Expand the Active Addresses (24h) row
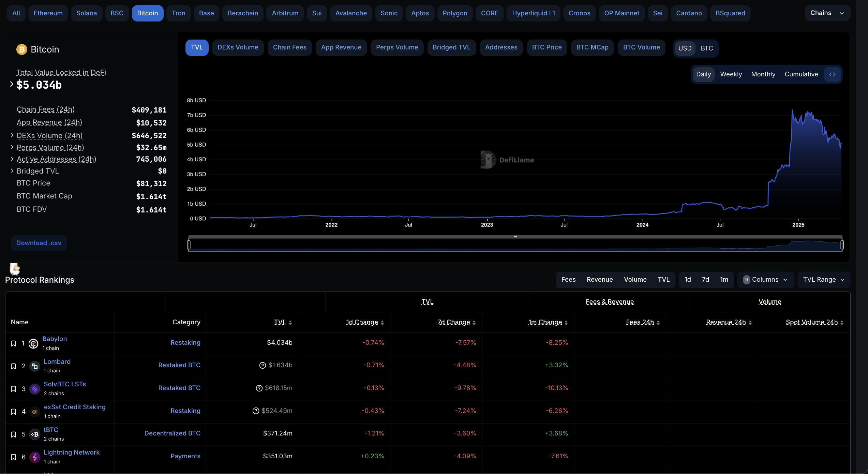 tap(12, 159)
